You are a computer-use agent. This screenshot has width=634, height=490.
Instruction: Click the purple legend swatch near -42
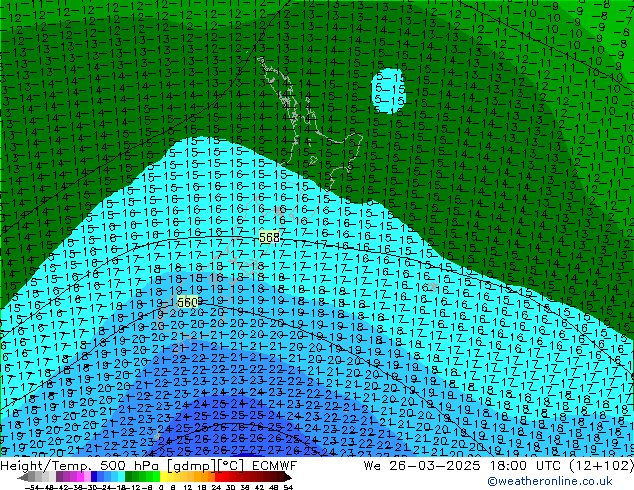59,477
